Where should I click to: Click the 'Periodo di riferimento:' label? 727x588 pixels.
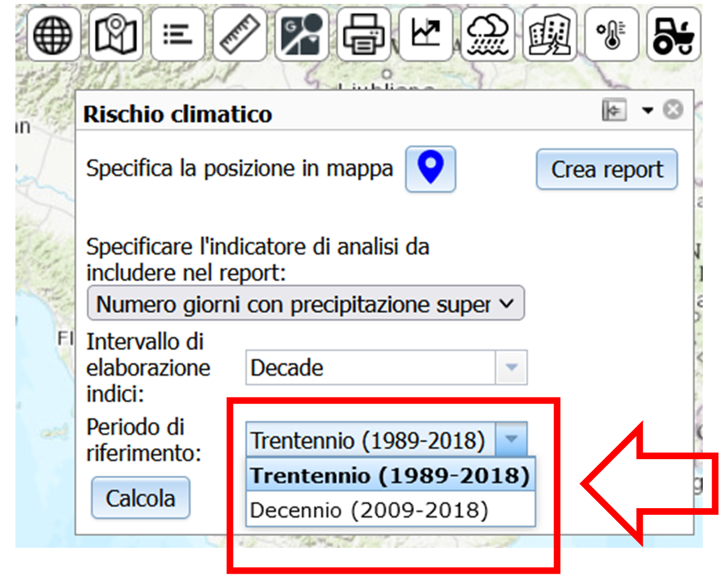pyautogui.click(x=144, y=440)
